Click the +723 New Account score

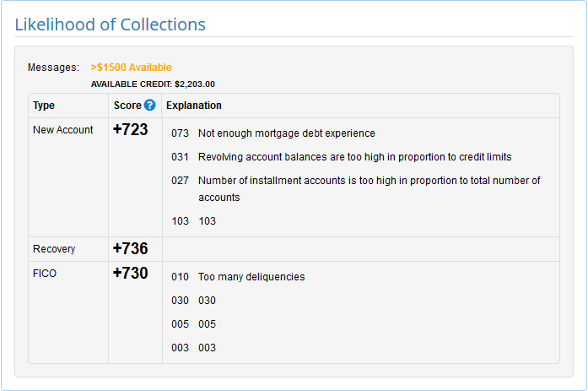130,130
